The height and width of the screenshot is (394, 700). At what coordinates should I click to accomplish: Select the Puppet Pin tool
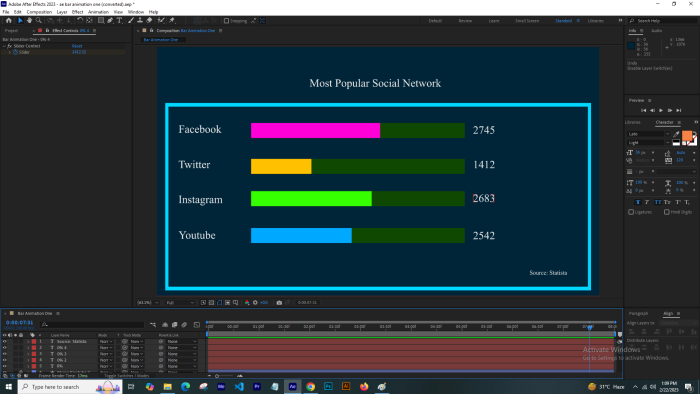(172, 21)
